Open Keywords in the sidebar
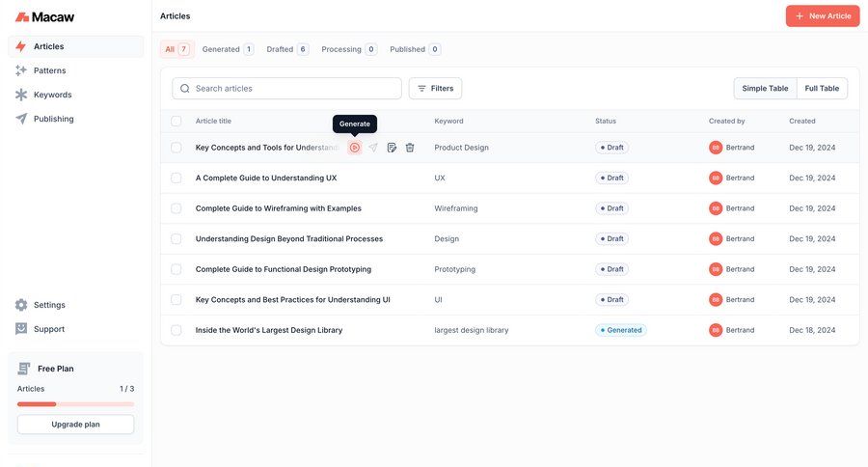This screenshot has height=467, width=868. click(x=76, y=95)
